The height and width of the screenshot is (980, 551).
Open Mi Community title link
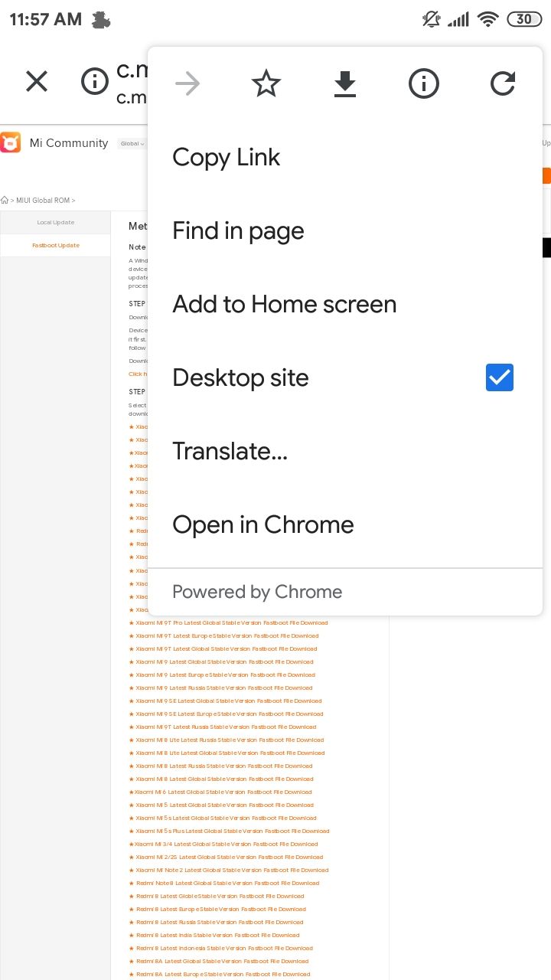point(69,143)
